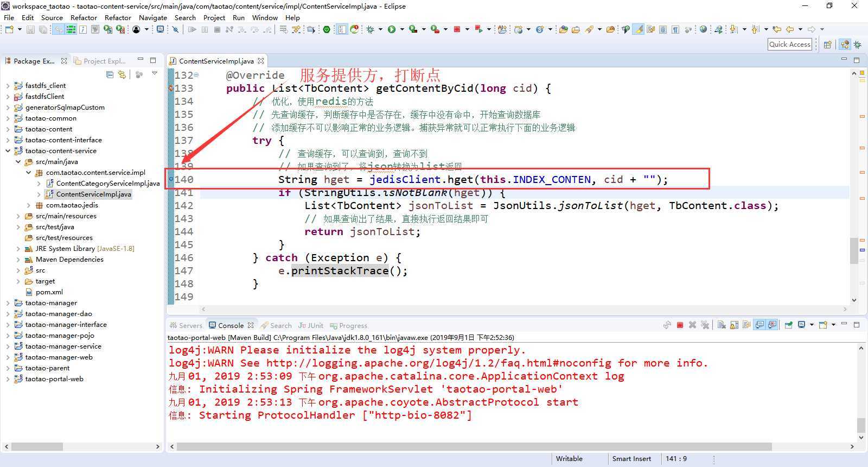Open Package Explorer View Menu dropdown
This screenshot has width=868, height=467.
coord(155,74)
